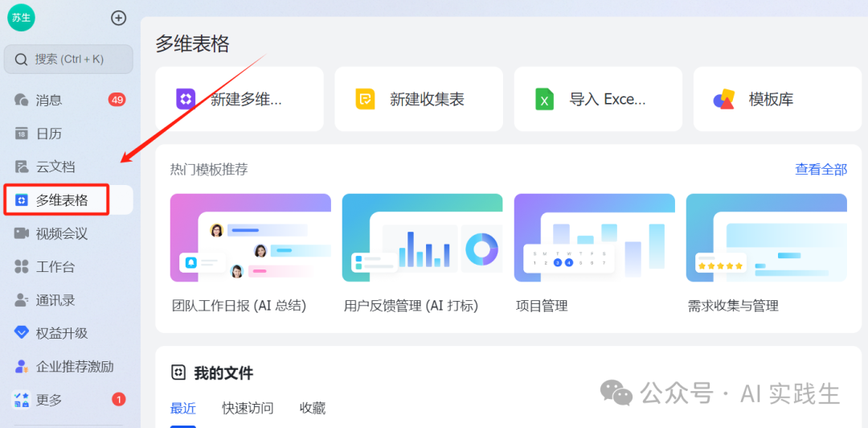The image size is (868, 428).
Task: Open the 需求收集与管理 template thumbnail
Action: [x=767, y=238]
